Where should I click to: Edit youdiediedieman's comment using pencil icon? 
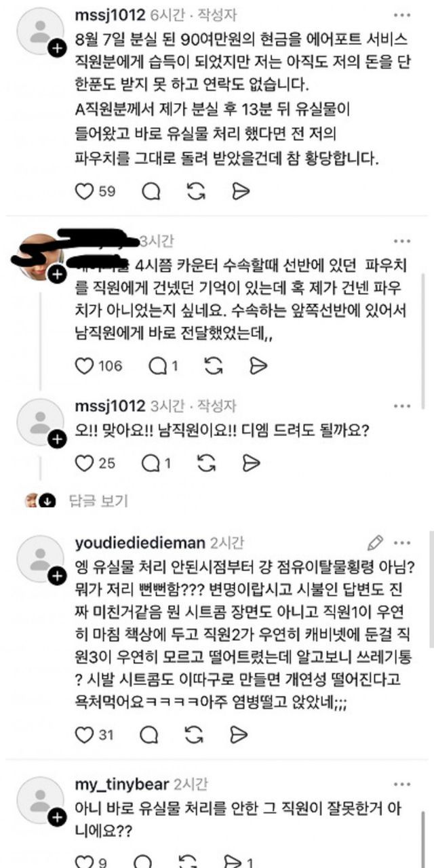(x=375, y=543)
